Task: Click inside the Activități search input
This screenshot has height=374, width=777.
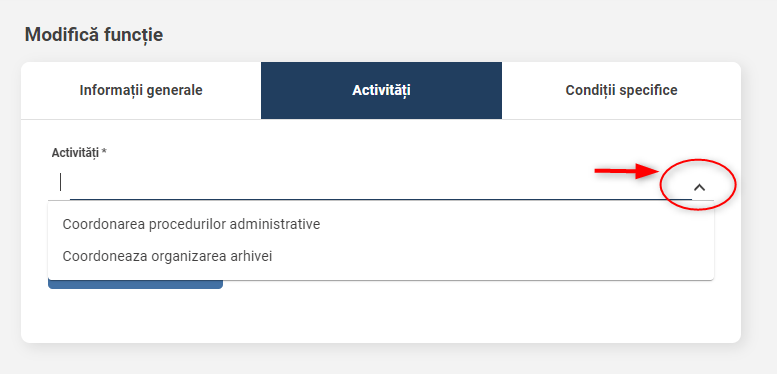Action: [x=372, y=182]
